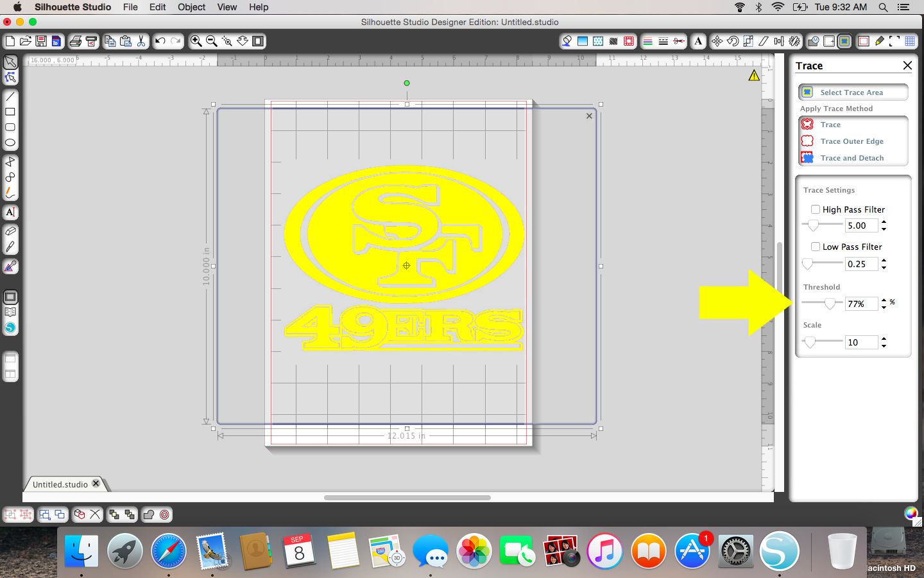Click the Threshold 77% value field

click(861, 304)
